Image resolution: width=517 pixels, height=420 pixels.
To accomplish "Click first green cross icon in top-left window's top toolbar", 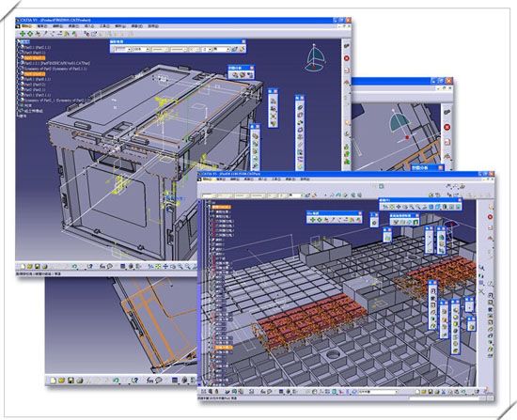I will point(23,33).
